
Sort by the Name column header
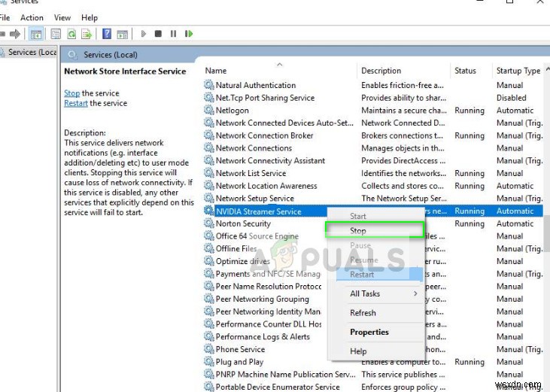click(279, 71)
